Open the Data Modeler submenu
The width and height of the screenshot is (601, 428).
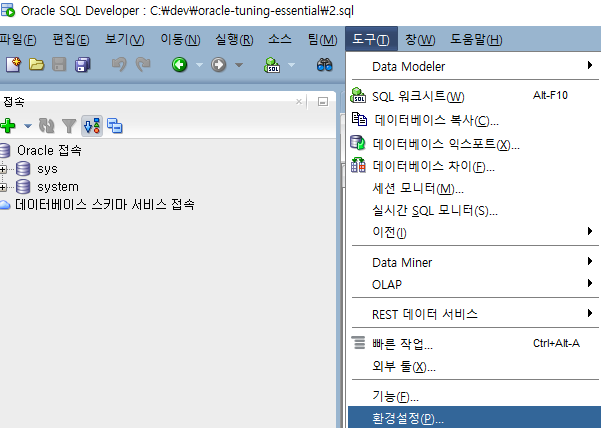click(473, 66)
